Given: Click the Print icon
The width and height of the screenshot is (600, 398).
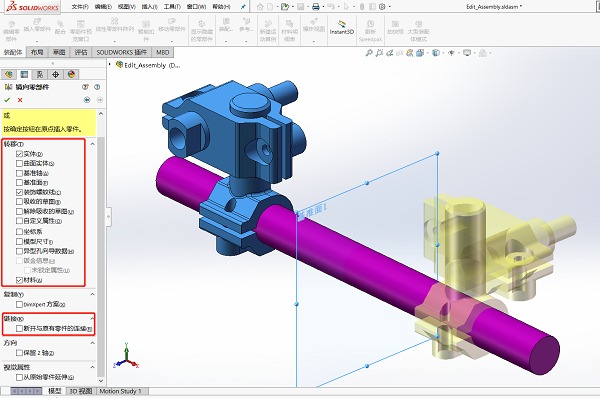Looking at the screenshot, I should tap(316, 7).
